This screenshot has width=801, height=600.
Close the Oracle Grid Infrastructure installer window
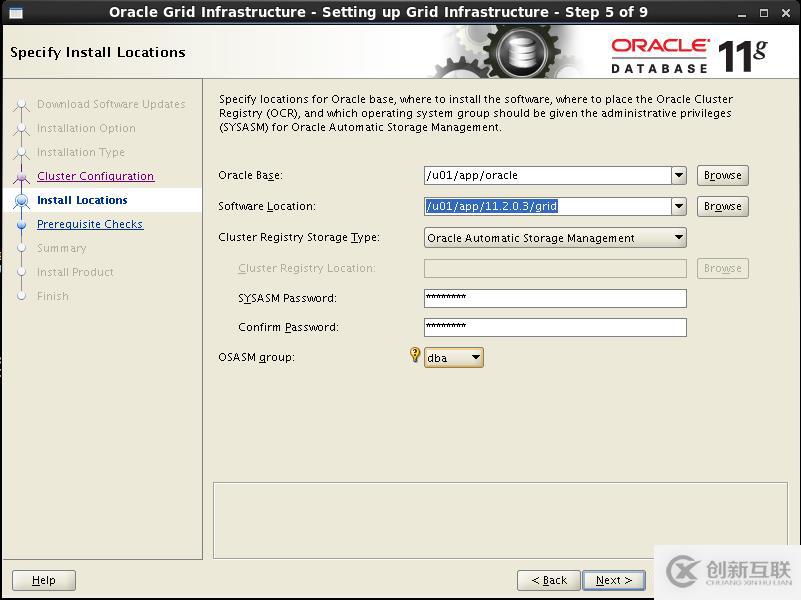(786, 13)
